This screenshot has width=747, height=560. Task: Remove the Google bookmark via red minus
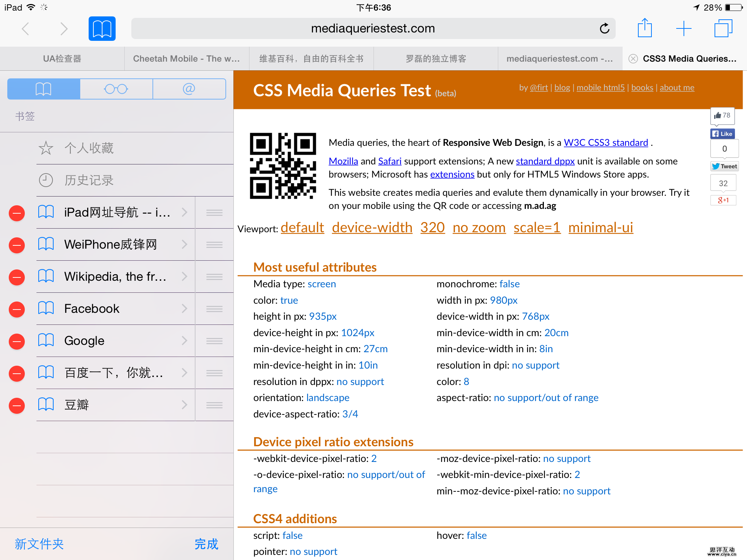tap(17, 341)
